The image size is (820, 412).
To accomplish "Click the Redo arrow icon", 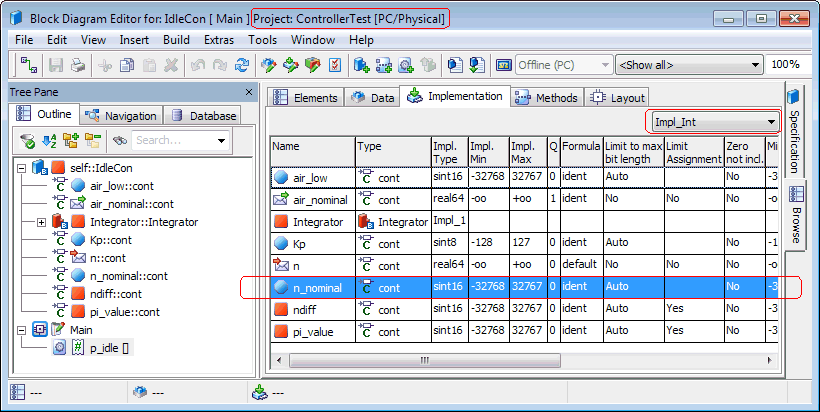I will click(x=220, y=65).
